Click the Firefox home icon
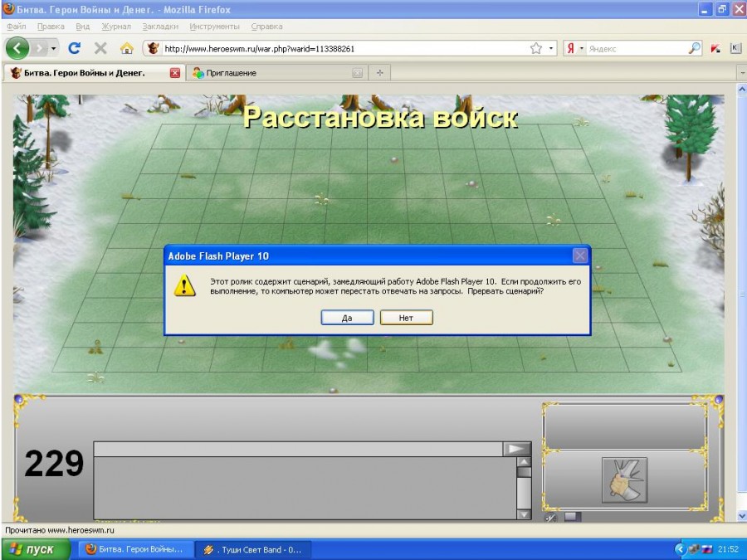This screenshot has width=747, height=560. [x=126, y=48]
